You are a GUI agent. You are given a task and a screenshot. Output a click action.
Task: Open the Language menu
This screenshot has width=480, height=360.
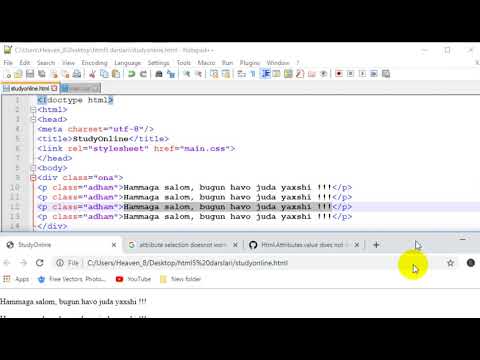[128, 63]
